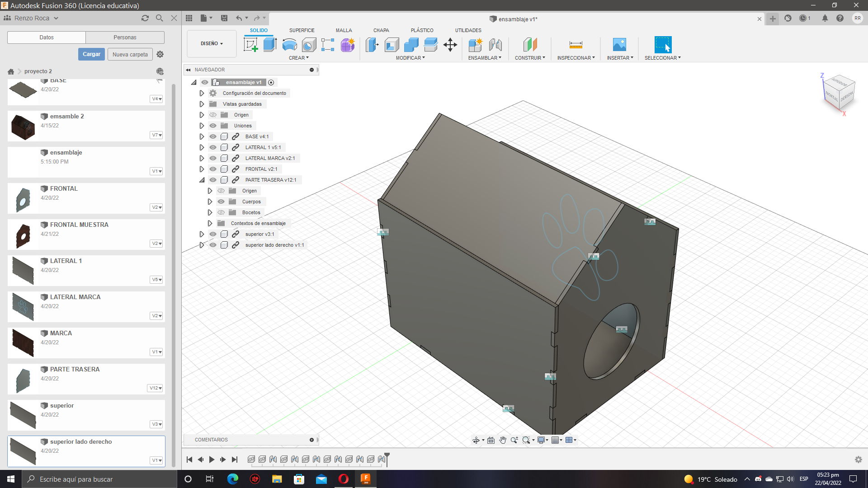Collapse the PARTE TRASERA v12:1 node
Screen dimensions: 868x488
(202, 180)
